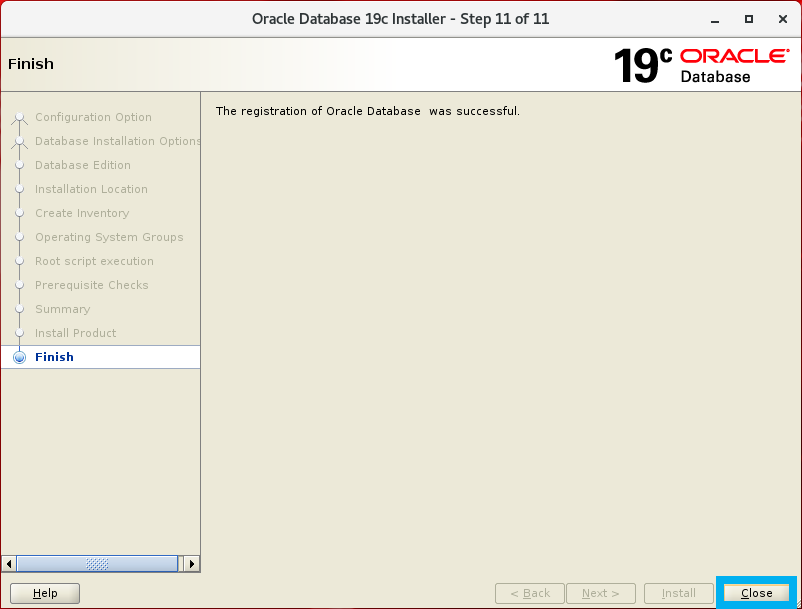Select the Create Inventory step
Viewport: 802px width, 609px height.
coord(82,213)
